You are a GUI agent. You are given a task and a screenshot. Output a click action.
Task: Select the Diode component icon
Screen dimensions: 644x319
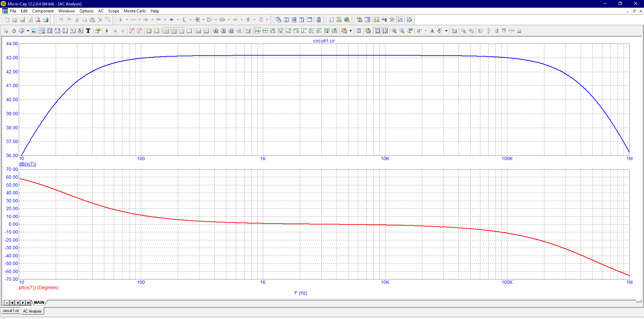click(171, 20)
